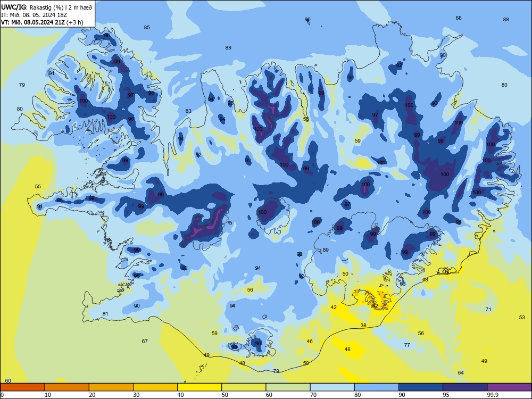
Task: Click the 95–99.9 navy legend band
Action: 465,387
